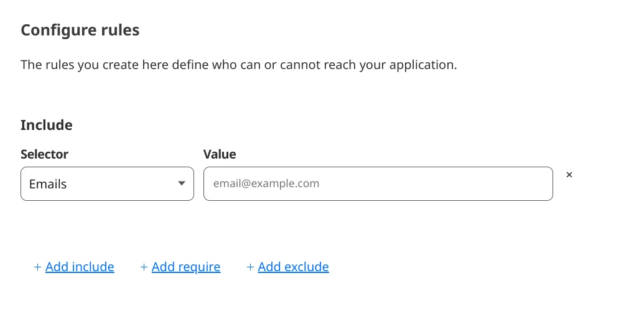
Task: Open the Emails selector combo box
Action: point(107,184)
